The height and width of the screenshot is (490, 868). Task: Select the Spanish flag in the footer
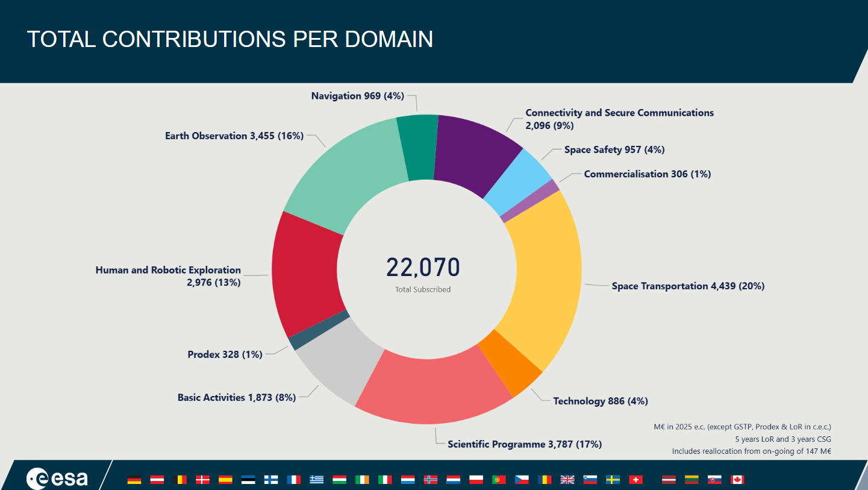tap(225, 480)
